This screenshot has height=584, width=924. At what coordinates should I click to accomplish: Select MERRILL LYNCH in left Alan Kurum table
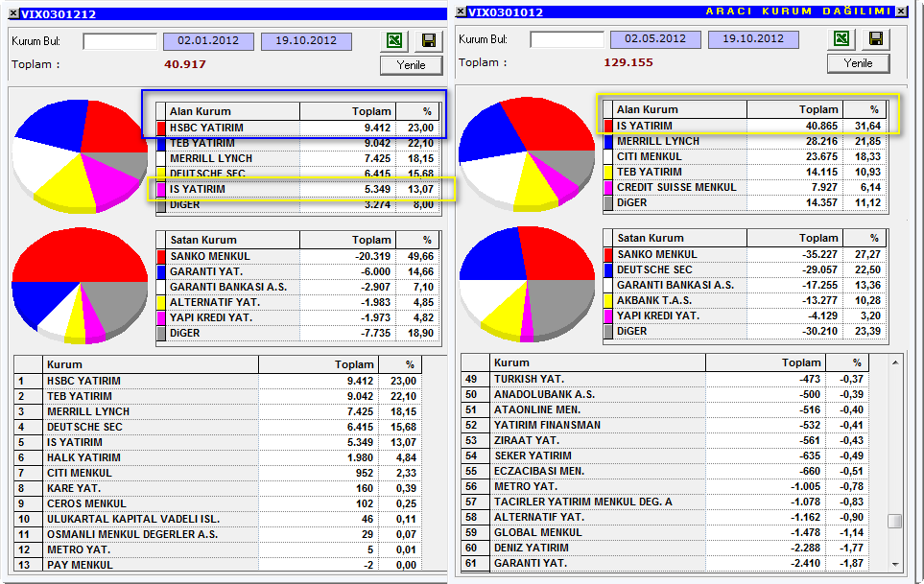pyautogui.click(x=298, y=158)
